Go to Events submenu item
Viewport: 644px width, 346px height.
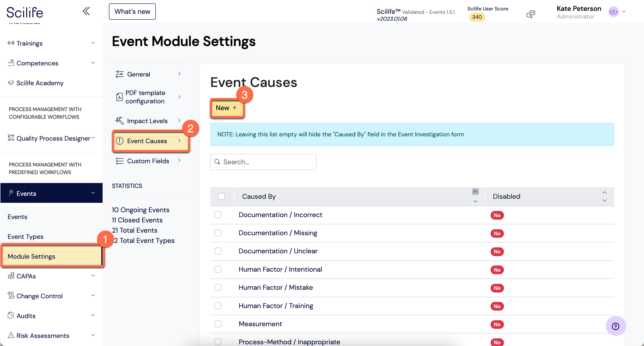pos(17,216)
